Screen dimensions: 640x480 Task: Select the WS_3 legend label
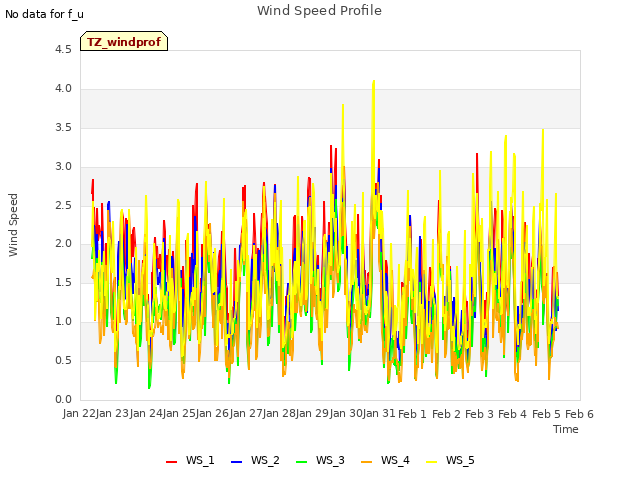click(x=330, y=460)
